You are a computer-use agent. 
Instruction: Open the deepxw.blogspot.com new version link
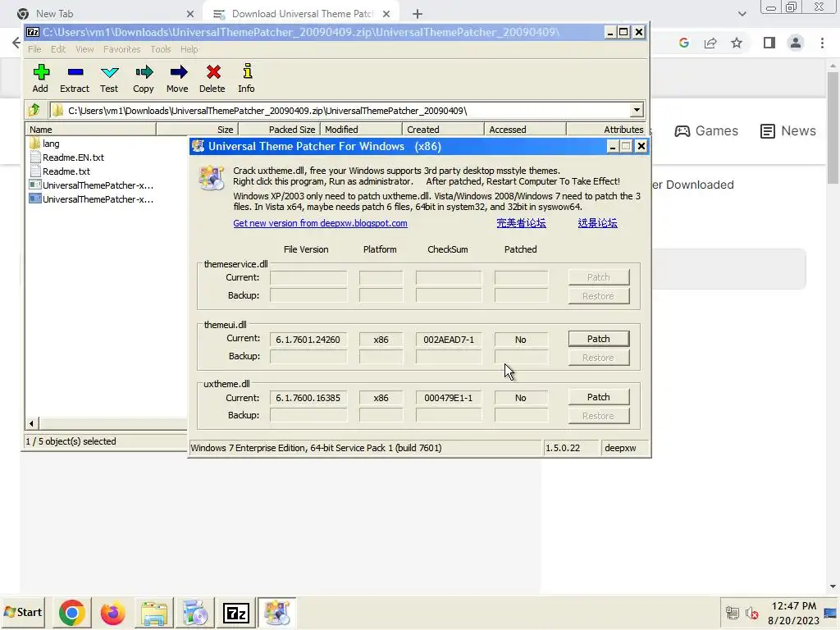pyautogui.click(x=321, y=223)
